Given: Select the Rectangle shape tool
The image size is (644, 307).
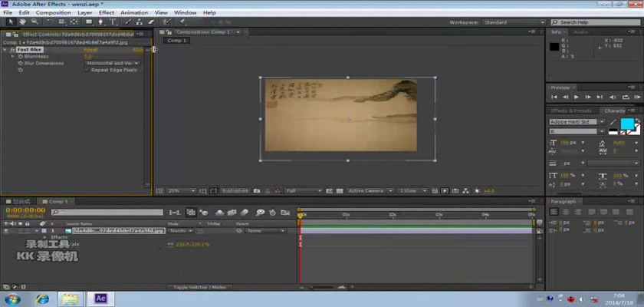Looking at the screenshot, I should click(89, 21).
